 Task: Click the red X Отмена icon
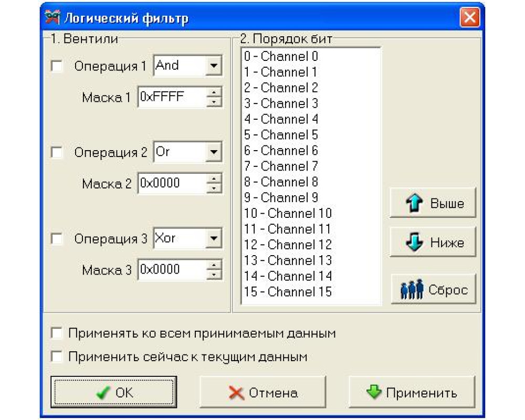coord(237,393)
